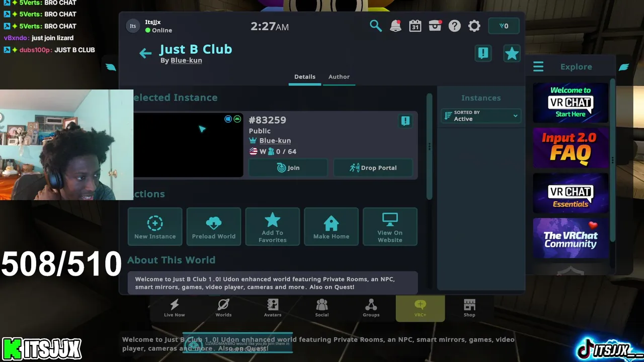Open Input 2.0 FAQ banner
This screenshot has height=362, width=644.
(x=571, y=148)
